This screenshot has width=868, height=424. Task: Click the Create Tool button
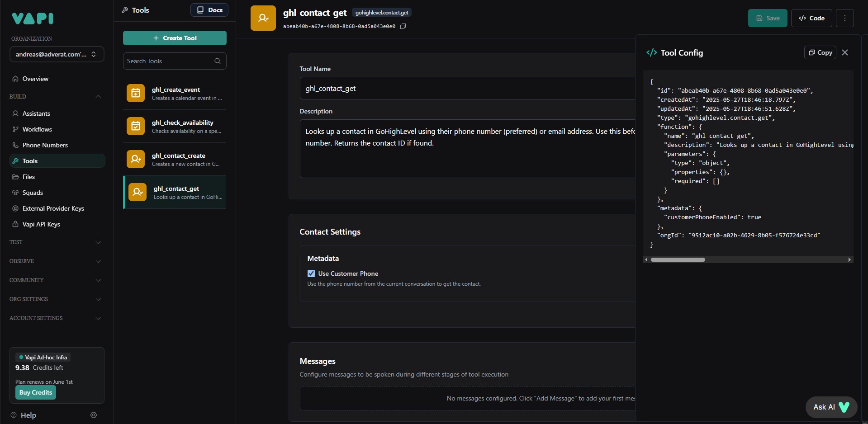point(175,38)
